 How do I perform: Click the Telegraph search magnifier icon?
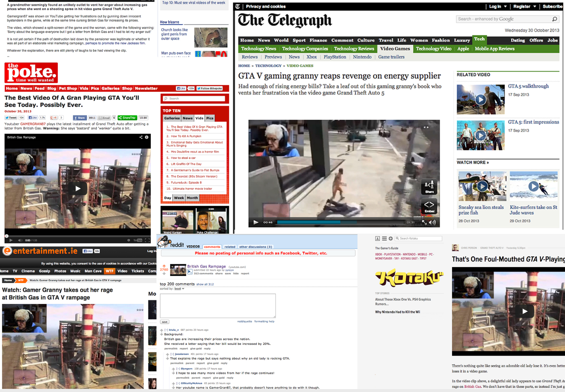555,19
